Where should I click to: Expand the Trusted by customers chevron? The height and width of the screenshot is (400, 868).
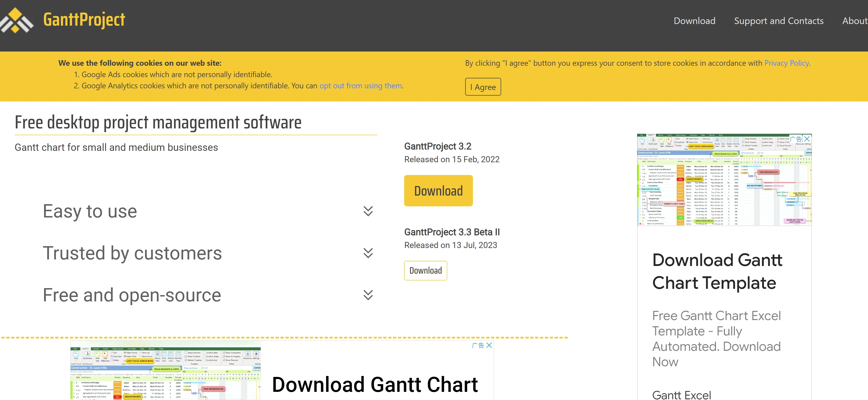coord(368,253)
